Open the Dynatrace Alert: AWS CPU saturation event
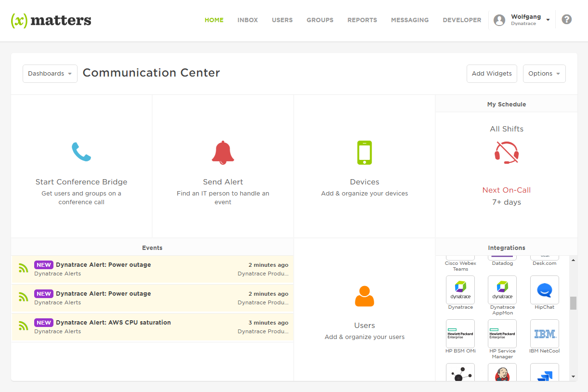 [113, 323]
